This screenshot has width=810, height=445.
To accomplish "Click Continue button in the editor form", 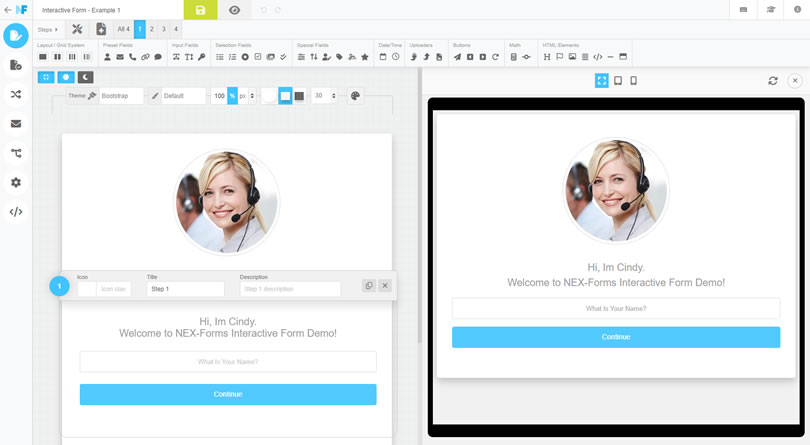I will tap(228, 394).
